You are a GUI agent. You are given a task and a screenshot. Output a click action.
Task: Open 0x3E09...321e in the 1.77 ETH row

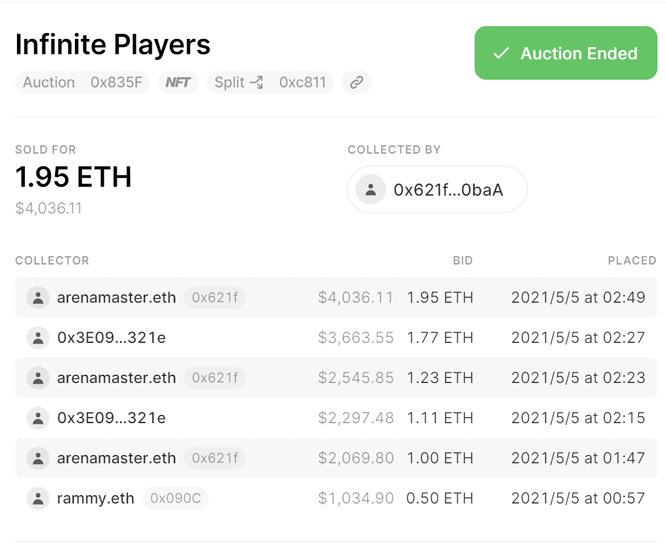111,338
